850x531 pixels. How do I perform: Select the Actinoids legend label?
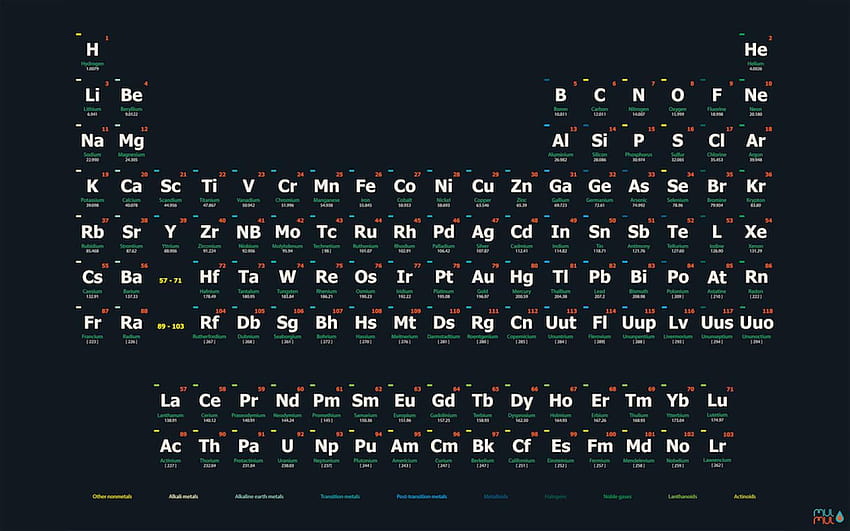(x=745, y=496)
